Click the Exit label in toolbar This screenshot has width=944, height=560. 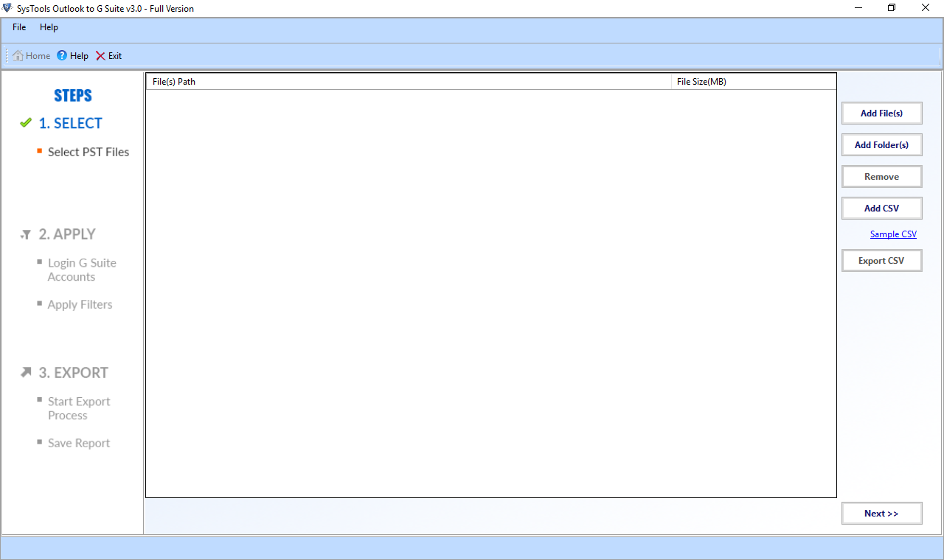pyautogui.click(x=115, y=56)
